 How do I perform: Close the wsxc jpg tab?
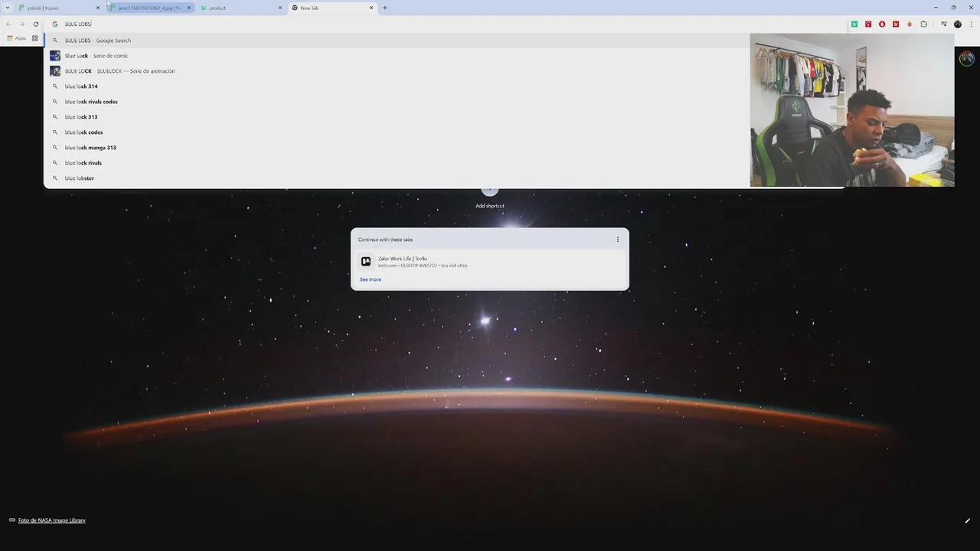(x=189, y=8)
